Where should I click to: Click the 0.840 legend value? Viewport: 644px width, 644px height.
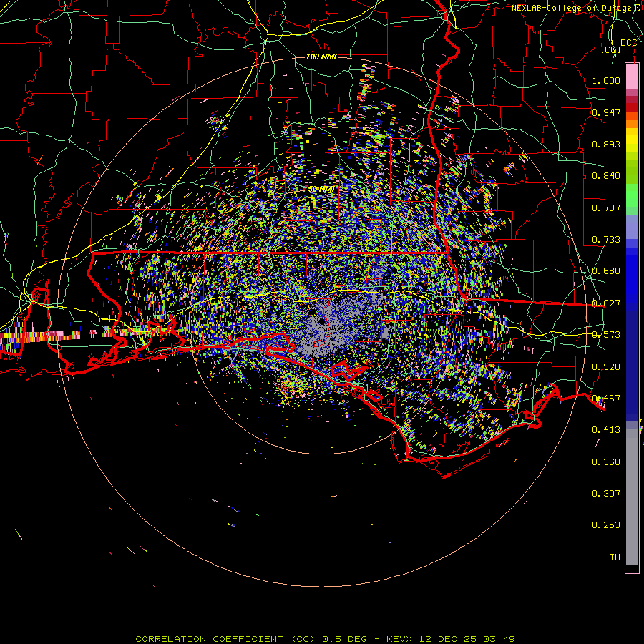coord(606,176)
